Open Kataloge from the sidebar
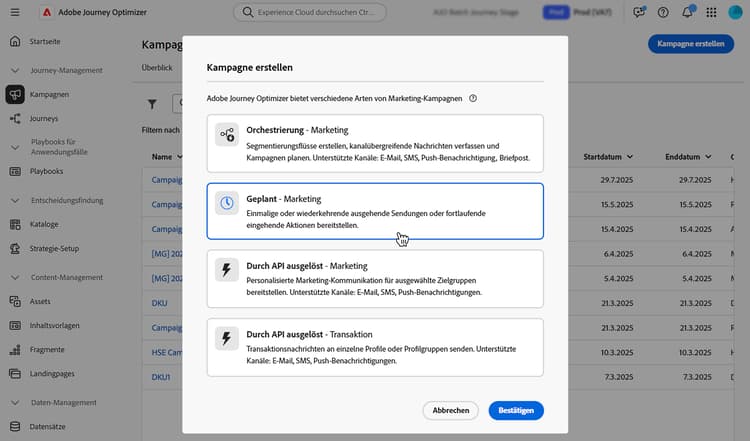Screen dimensions: 750x441 pyautogui.click(x=44, y=224)
